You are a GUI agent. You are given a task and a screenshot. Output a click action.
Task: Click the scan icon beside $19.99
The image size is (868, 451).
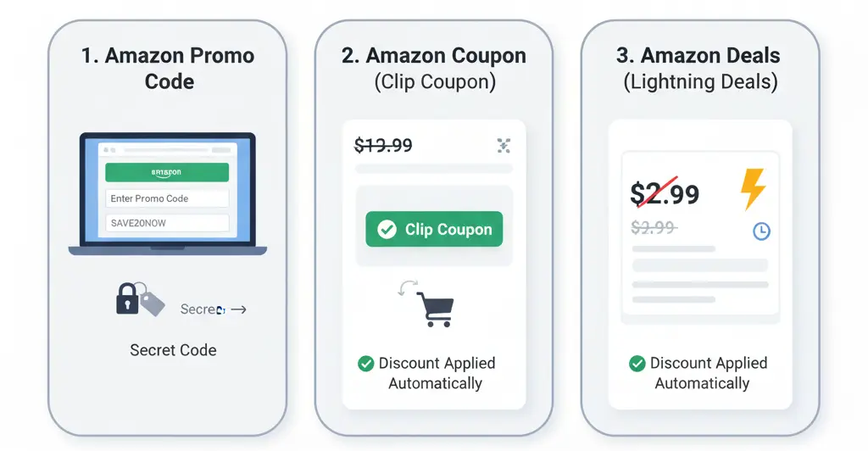504,146
